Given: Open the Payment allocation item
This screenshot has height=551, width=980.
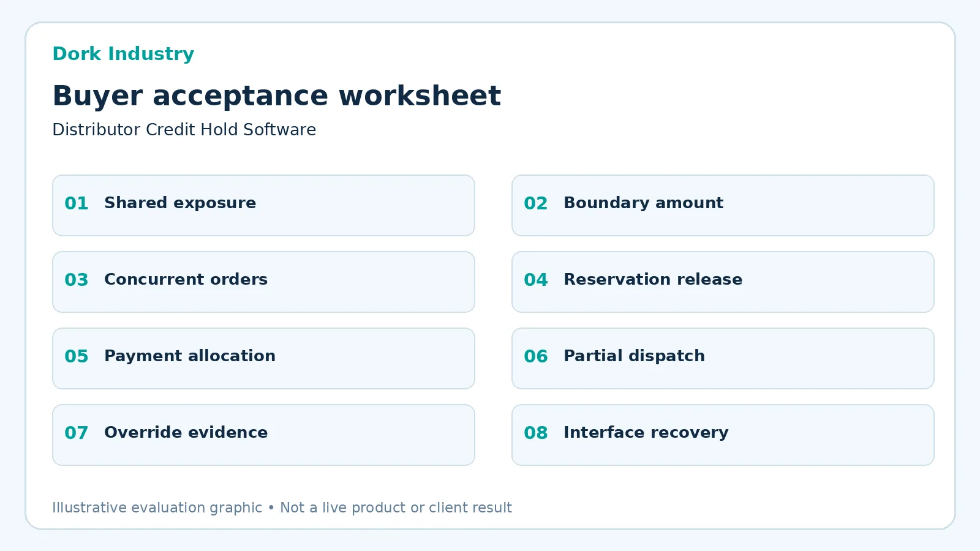Looking at the screenshot, I should pos(263,359).
